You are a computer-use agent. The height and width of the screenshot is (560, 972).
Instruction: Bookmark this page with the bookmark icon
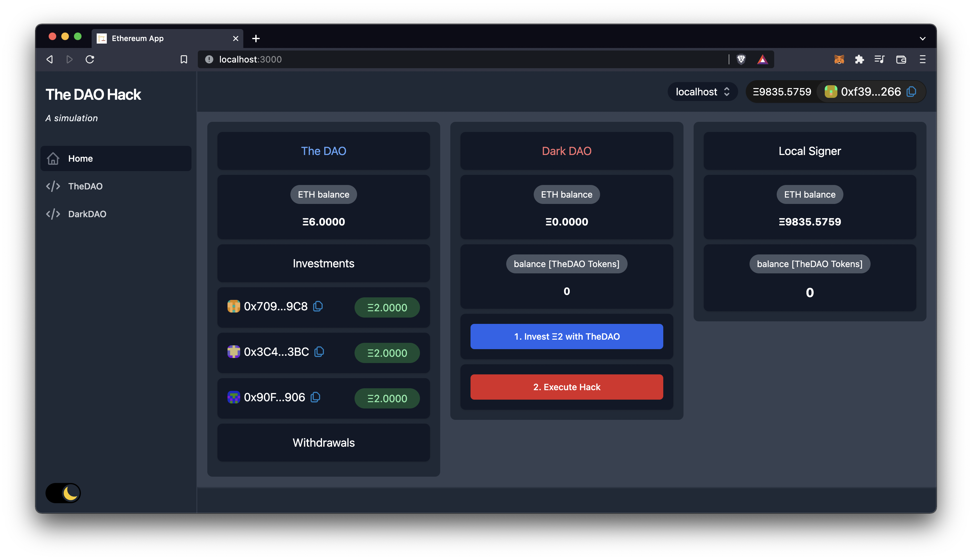[184, 59]
